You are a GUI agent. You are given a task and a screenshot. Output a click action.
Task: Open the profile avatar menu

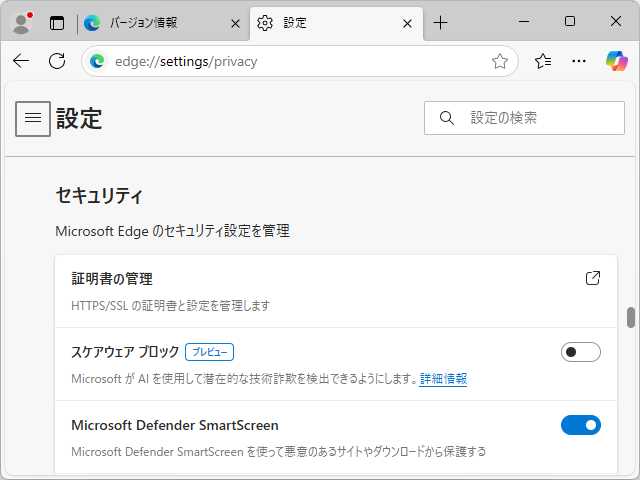tap(21, 23)
